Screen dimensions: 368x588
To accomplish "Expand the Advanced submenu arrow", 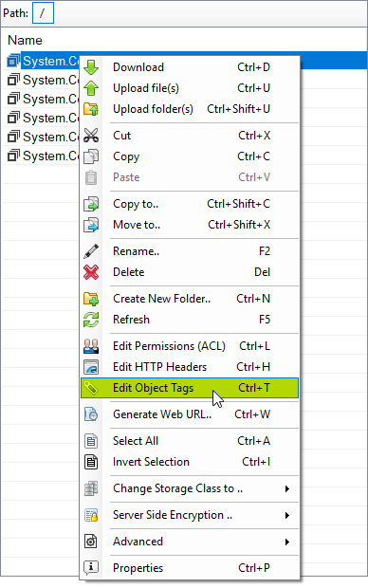I will click(x=287, y=542).
